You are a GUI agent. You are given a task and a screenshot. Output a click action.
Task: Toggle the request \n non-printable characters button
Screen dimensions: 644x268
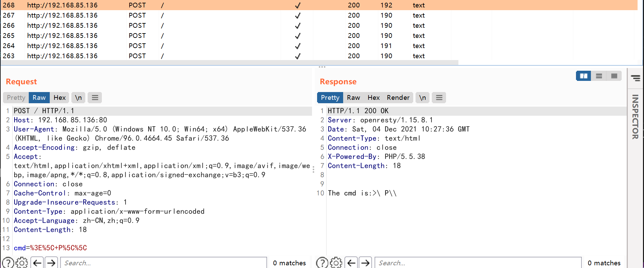[x=78, y=97]
